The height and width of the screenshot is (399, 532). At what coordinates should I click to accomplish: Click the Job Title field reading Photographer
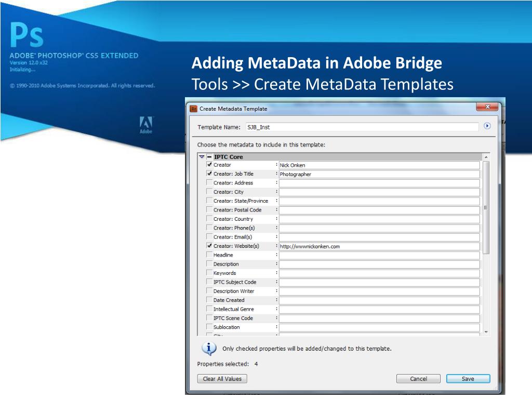click(379, 174)
